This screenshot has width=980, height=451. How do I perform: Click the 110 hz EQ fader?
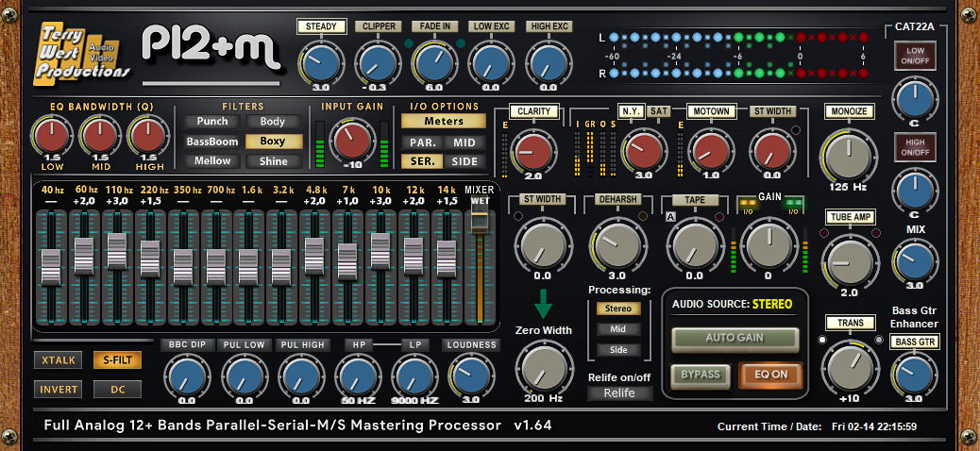pos(117,251)
